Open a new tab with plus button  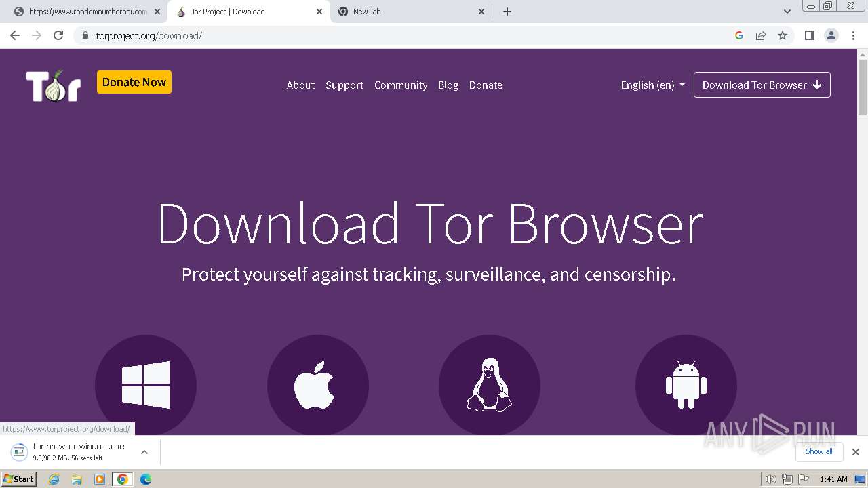click(507, 12)
